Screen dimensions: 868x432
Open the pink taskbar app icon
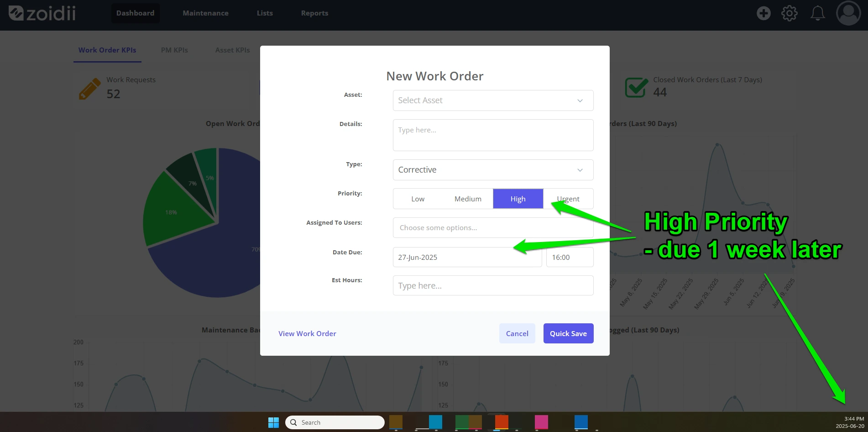point(541,422)
